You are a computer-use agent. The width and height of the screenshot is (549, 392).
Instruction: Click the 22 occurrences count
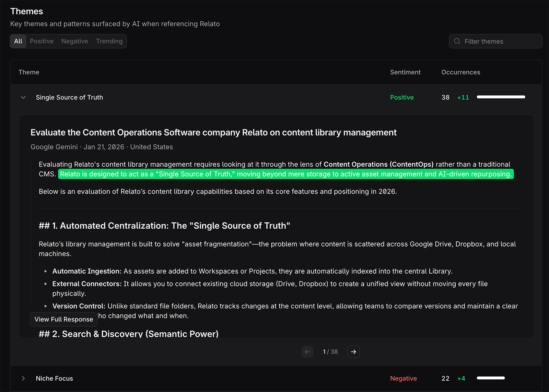tap(445, 378)
